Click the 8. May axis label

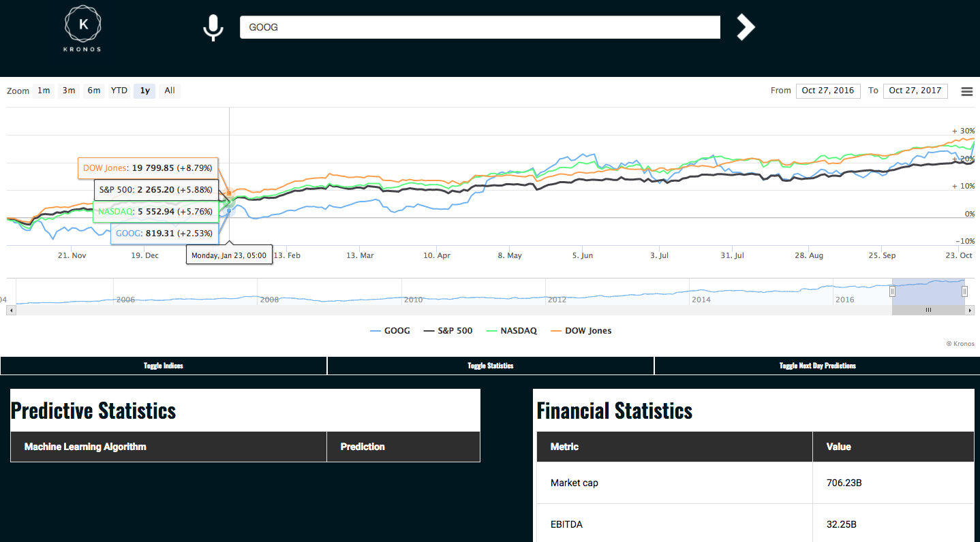[x=510, y=255]
